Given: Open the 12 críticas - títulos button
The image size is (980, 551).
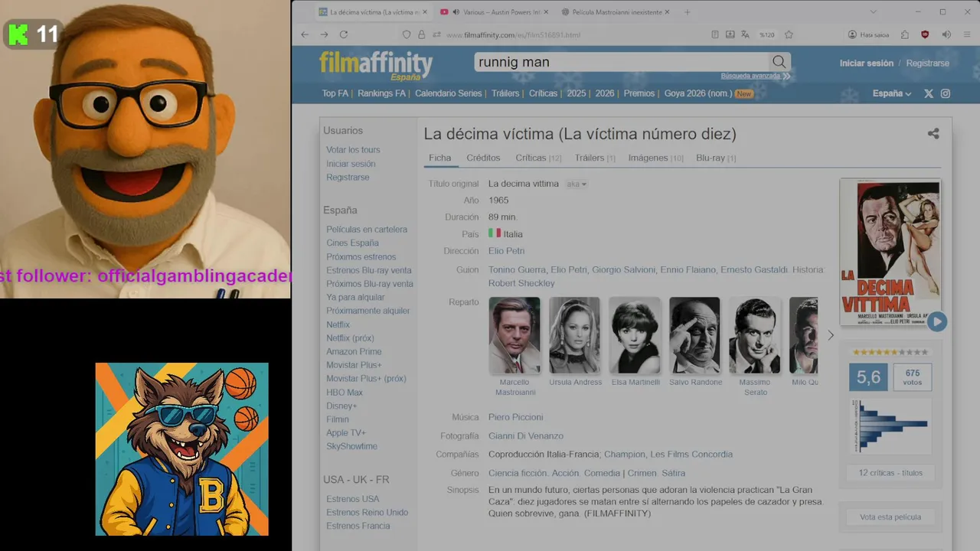Looking at the screenshot, I should point(890,473).
